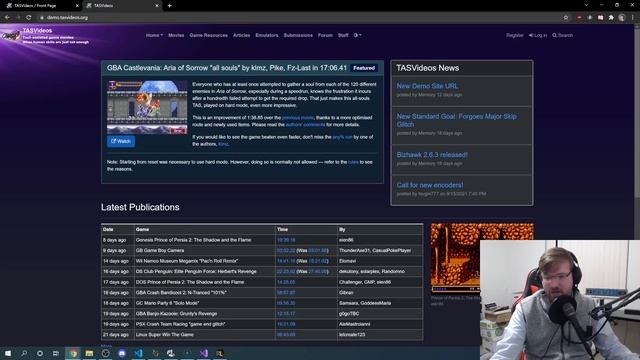Open the 'New Demo Site URL' news post
This screenshot has height=360, width=640.
point(427,86)
